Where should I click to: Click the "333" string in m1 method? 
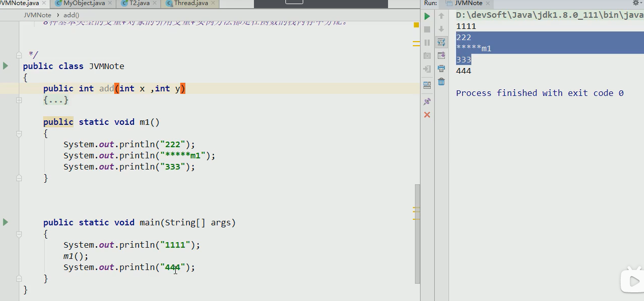pyautogui.click(x=173, y=167)
